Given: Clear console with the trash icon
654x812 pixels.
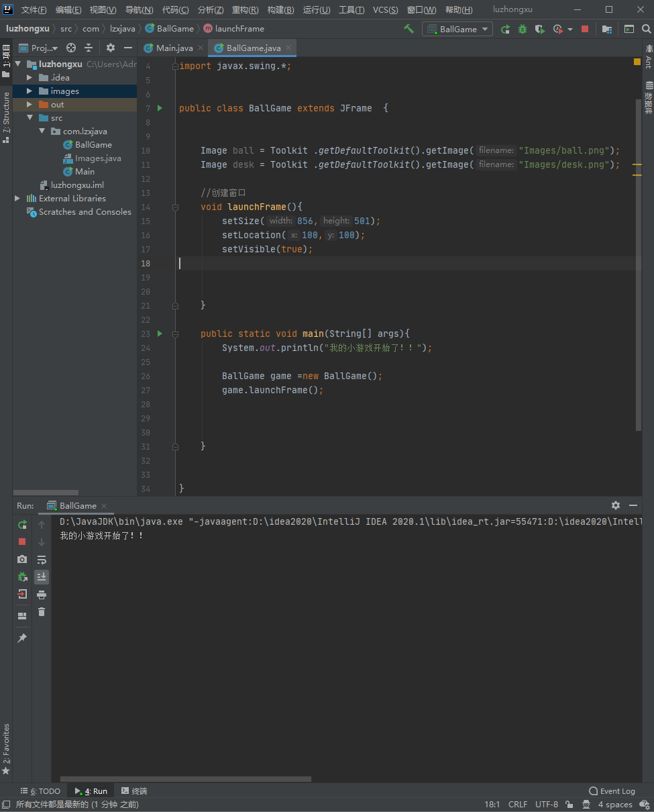Looking at the screenshot, I should [x=42, y=612].
